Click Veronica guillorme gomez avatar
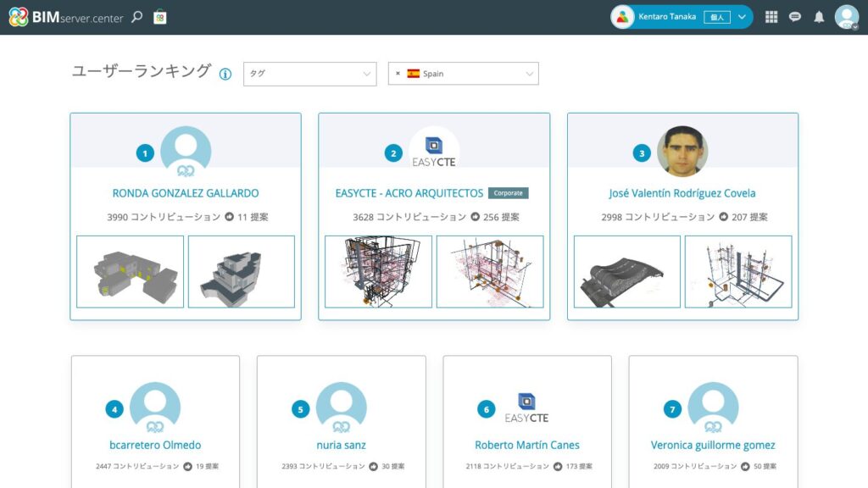Viewport: 868px width, 488px height. pos(713,408)
